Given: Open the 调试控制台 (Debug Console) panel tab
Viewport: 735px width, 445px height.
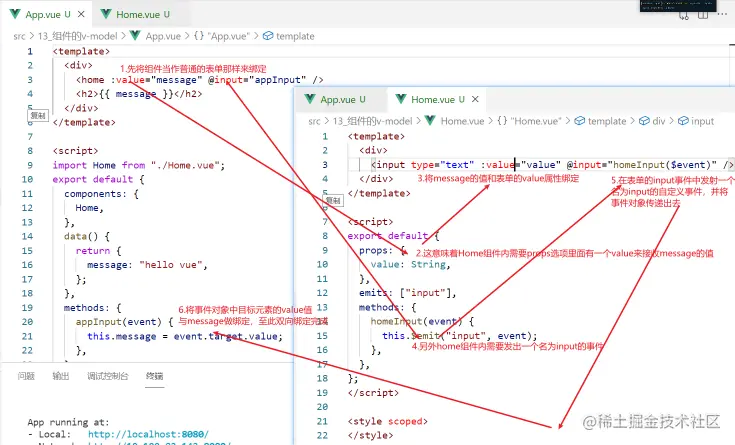Looking at the screenshot, I should point(108,376).
